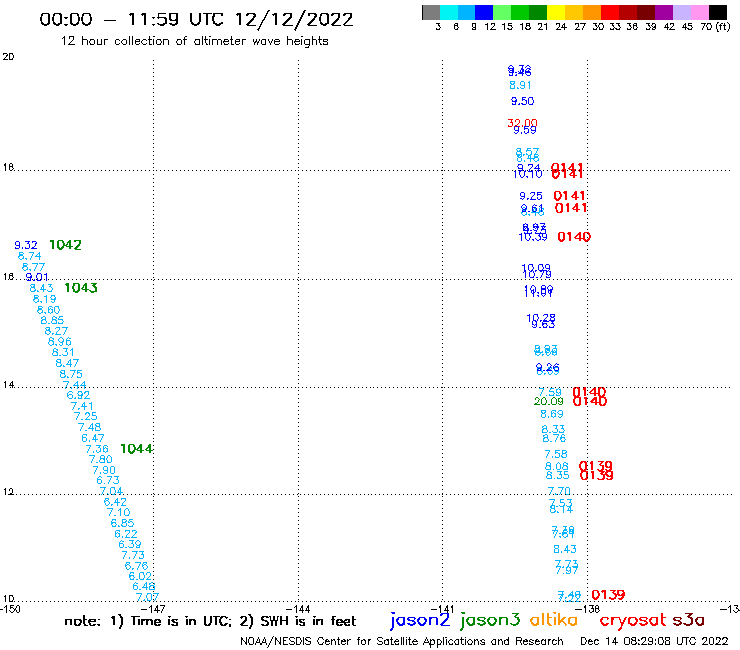The height and width of the screenshot is (650, 740).
Task: Click the wave height value '7.70'
Action: (559, 491)
